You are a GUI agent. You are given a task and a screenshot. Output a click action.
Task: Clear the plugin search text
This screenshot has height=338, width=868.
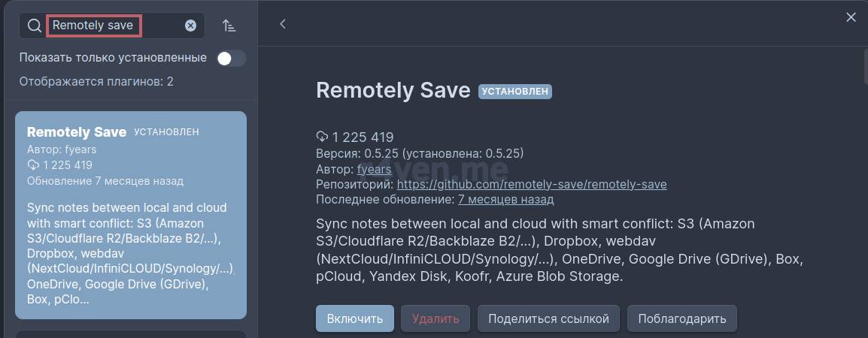coord(190,26)
